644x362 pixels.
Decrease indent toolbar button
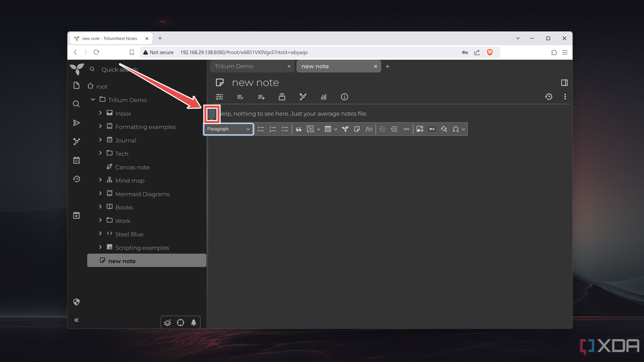(383, 129)
